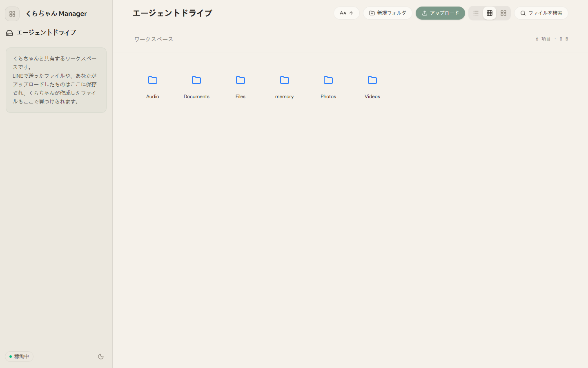Open the Photos folder
The height and width of the screenshot is (368, 588).
pos(328,87)
